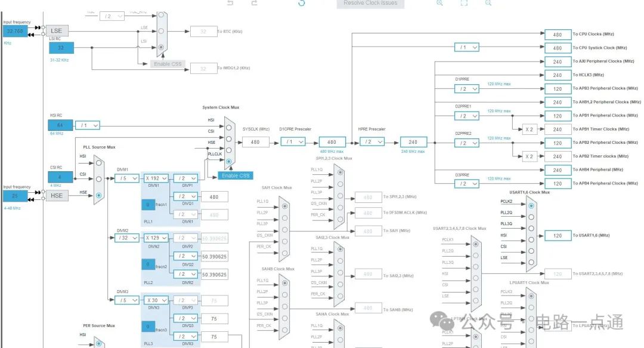Select PLL3Q in the USART1,6 Clock Mux
Image resolution: width=644 pixels, height=348 pixels.
(531, 228)
